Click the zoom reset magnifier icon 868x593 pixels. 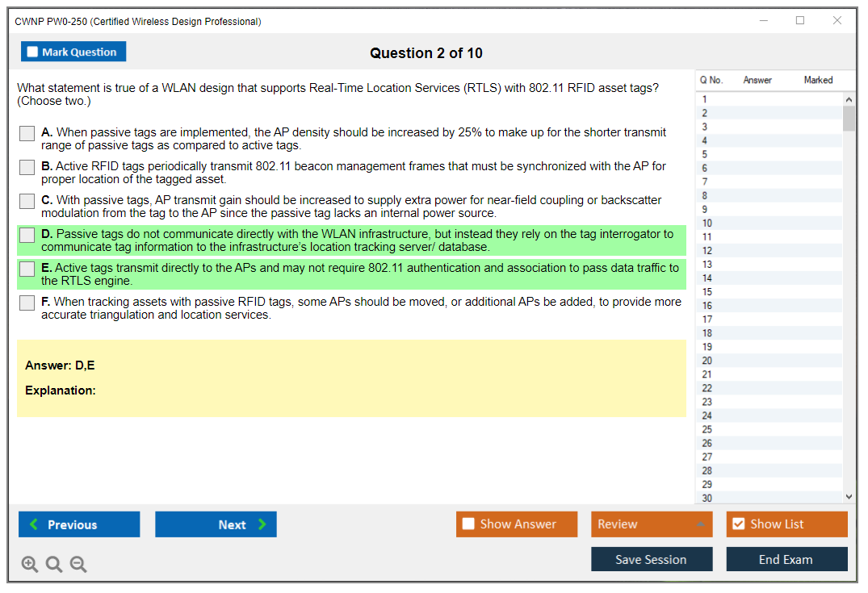[54, 564]
